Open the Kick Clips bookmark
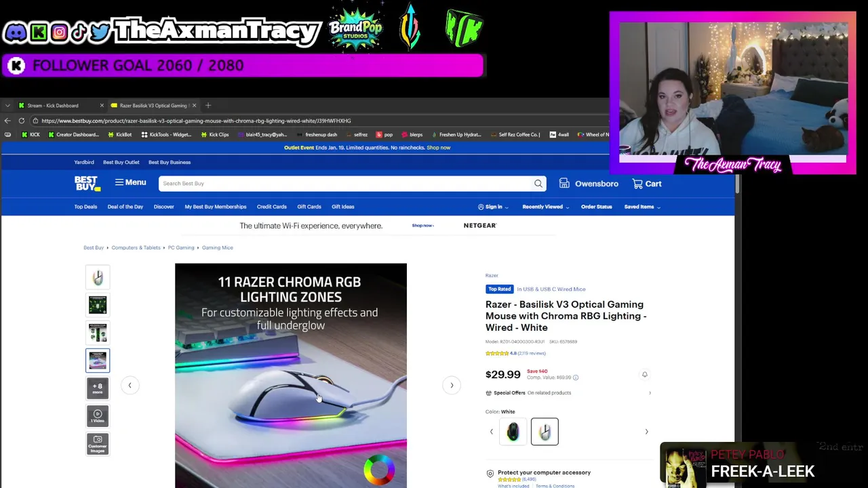 [214, 134]
